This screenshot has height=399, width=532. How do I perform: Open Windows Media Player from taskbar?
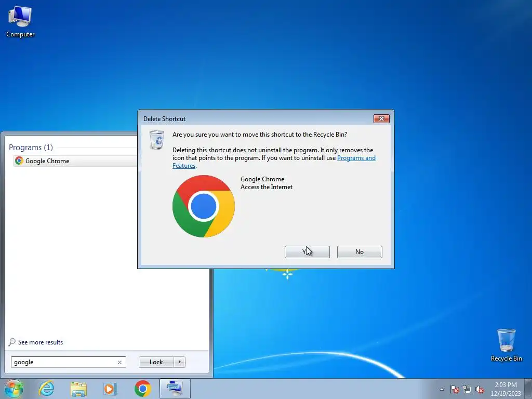(x=110, y=389)
